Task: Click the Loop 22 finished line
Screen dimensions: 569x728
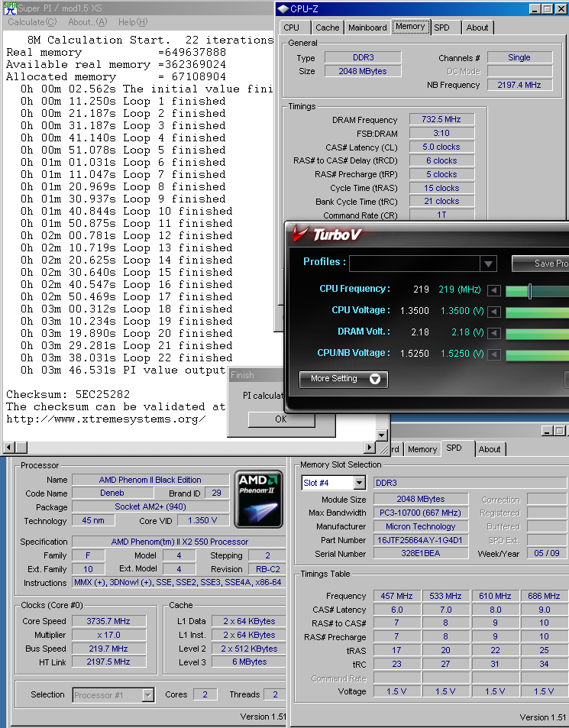Action: pyautogui.click(x=126, y=358)
